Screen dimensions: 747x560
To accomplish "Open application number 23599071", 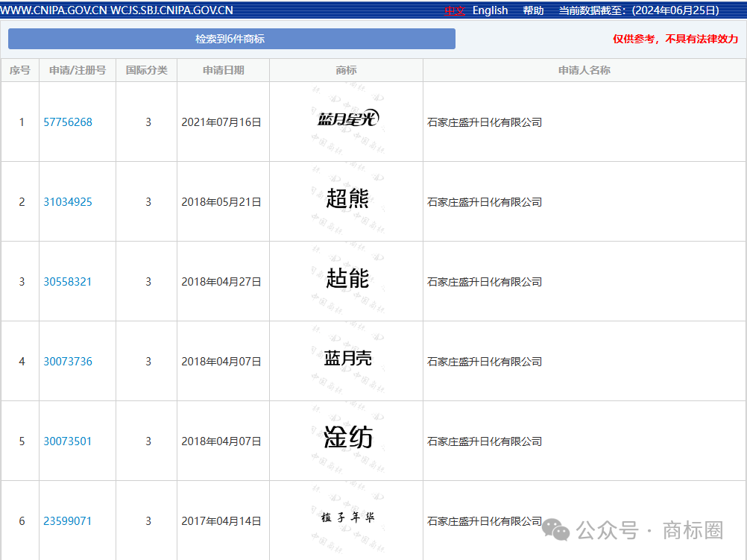I will point(67,521).
